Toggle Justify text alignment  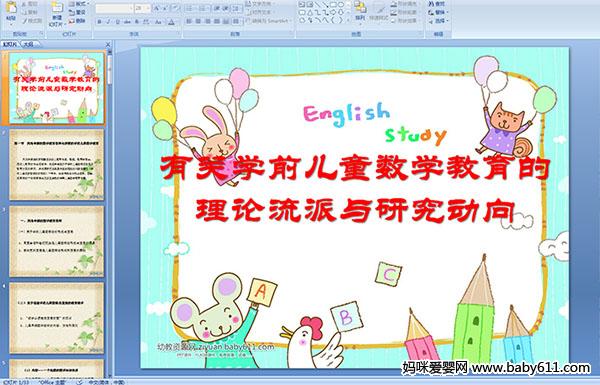[x=217, y=21]
